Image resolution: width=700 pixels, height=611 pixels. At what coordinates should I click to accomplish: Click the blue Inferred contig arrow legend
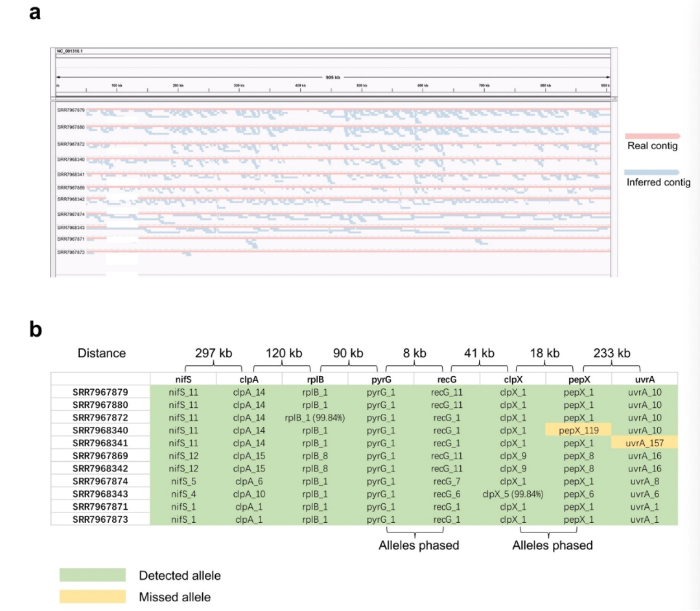click(x=652, y=173)
